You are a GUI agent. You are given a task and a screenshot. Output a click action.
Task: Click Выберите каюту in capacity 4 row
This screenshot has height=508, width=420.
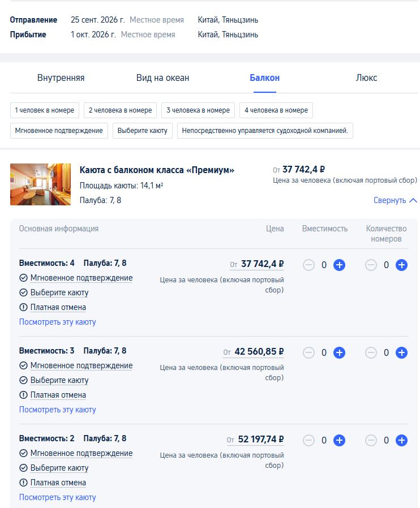59,292
